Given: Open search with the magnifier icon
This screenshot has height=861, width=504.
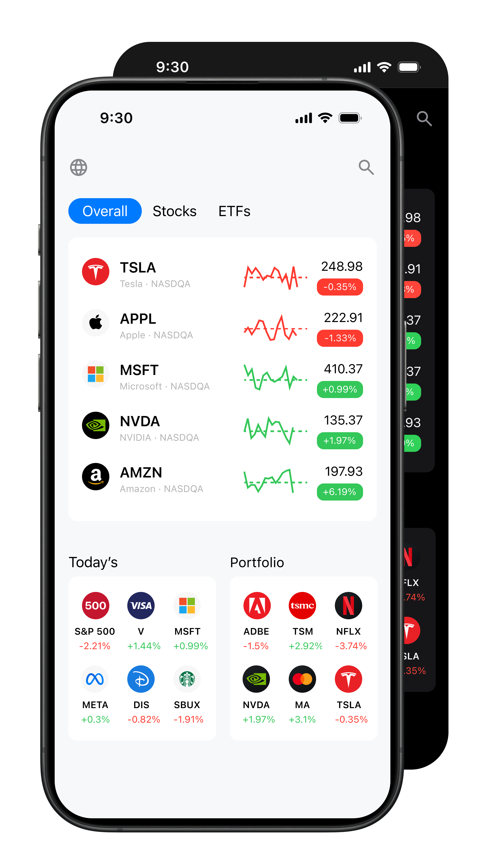Looking at the screenshot, I should [x=367, y=167].
